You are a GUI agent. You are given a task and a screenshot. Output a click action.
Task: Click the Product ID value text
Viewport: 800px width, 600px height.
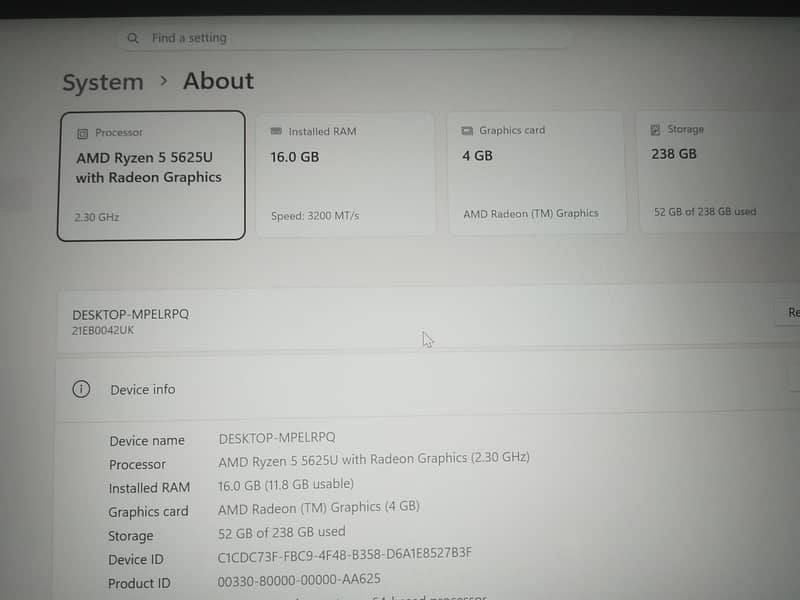(299, 580)
